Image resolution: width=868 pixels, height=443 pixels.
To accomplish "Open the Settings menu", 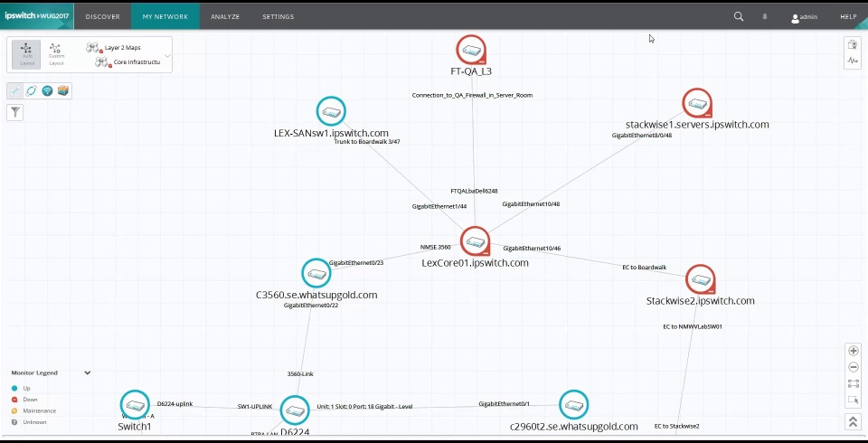I will coord(278,16).
